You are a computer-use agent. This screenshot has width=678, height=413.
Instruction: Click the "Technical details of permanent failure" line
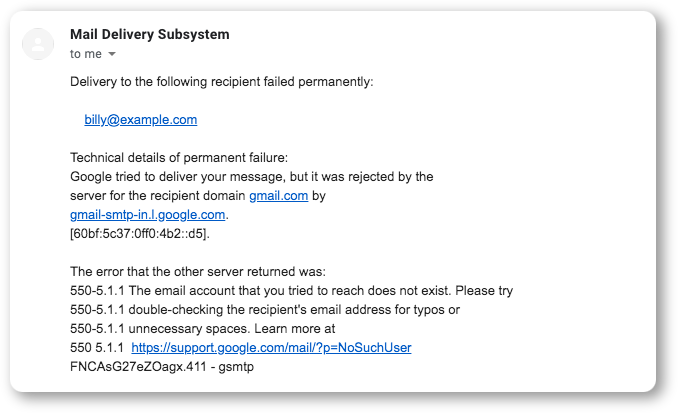point(179,158)
